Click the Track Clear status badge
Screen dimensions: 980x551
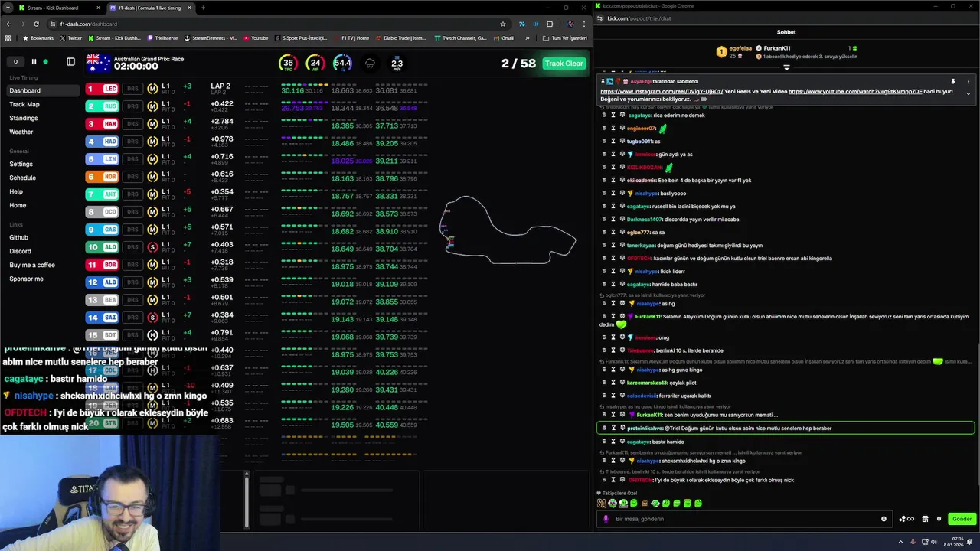[563, 64]
